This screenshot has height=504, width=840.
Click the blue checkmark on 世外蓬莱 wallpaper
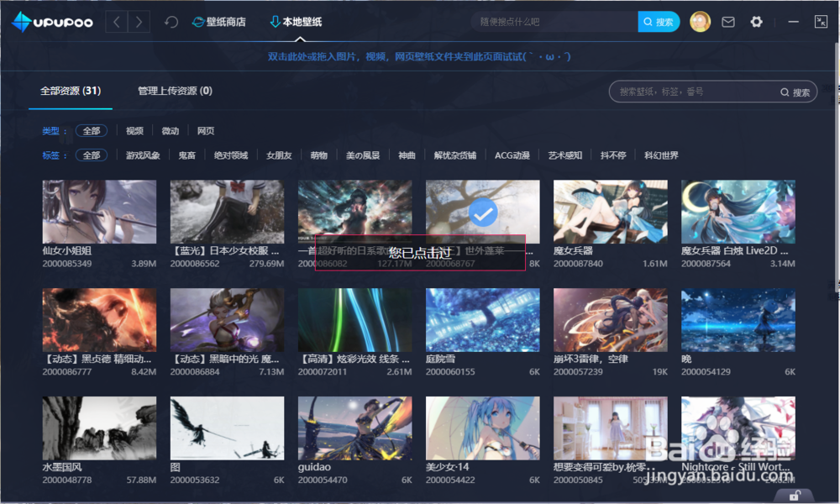pyautogui.click(x=483, y=213)
